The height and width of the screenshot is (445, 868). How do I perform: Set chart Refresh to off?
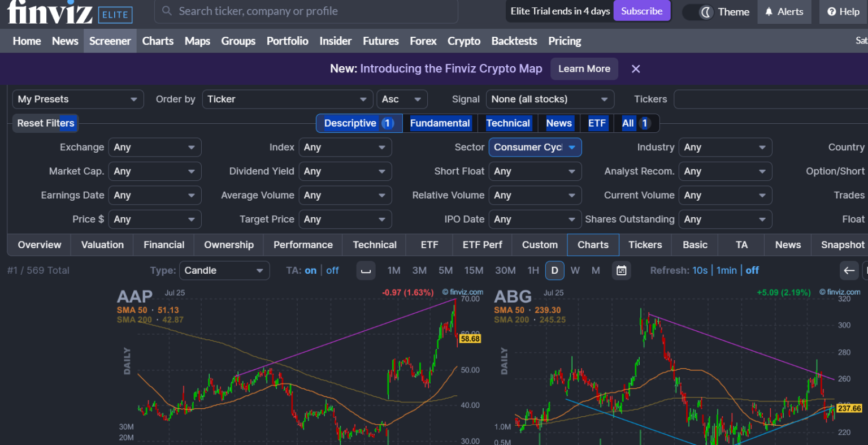coord(752,270)
